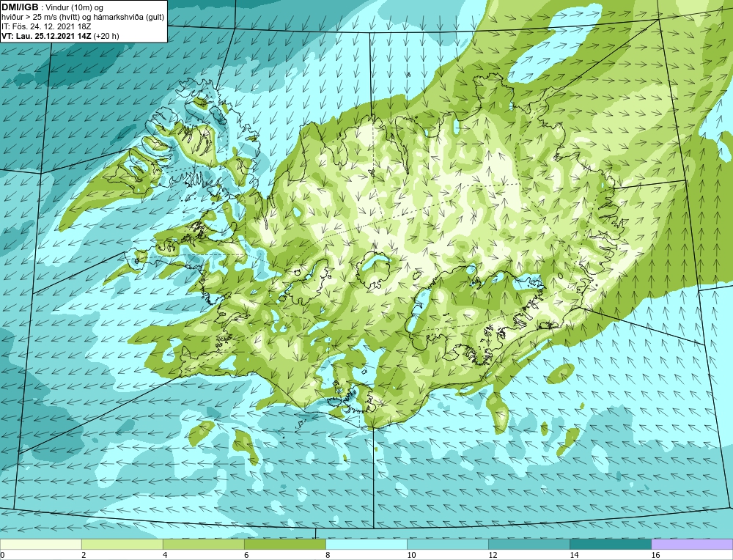Screen dimensions: 733x560
Task: Click the legend label '10'
Action: tap(411, 555)
